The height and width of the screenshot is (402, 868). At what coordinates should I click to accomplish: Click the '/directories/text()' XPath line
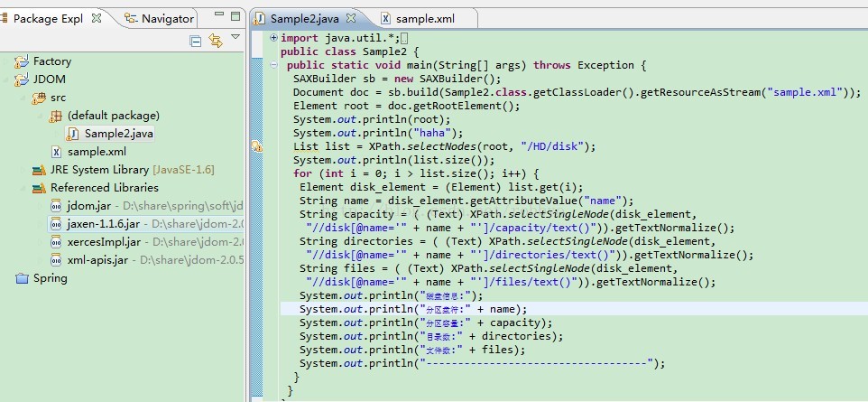(530, 255)
